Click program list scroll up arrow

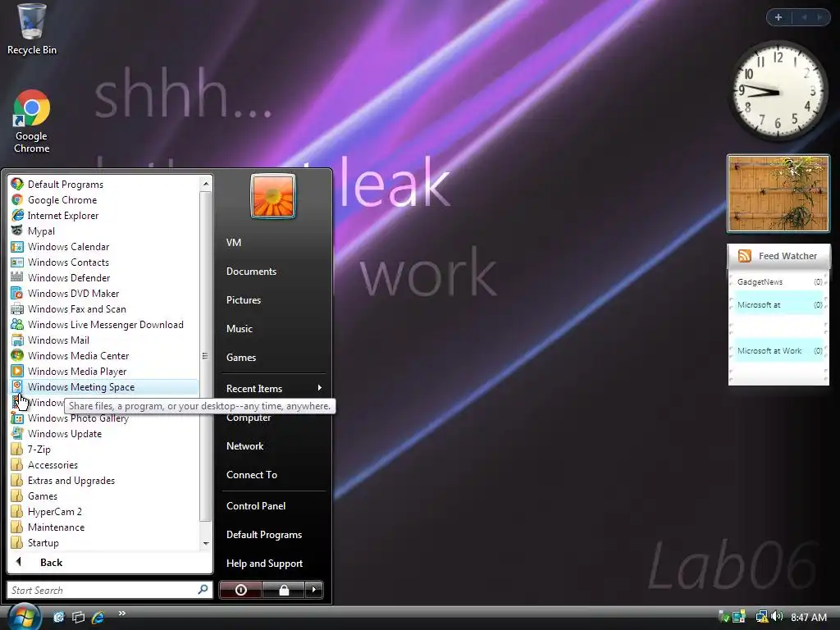click(206, 184)
